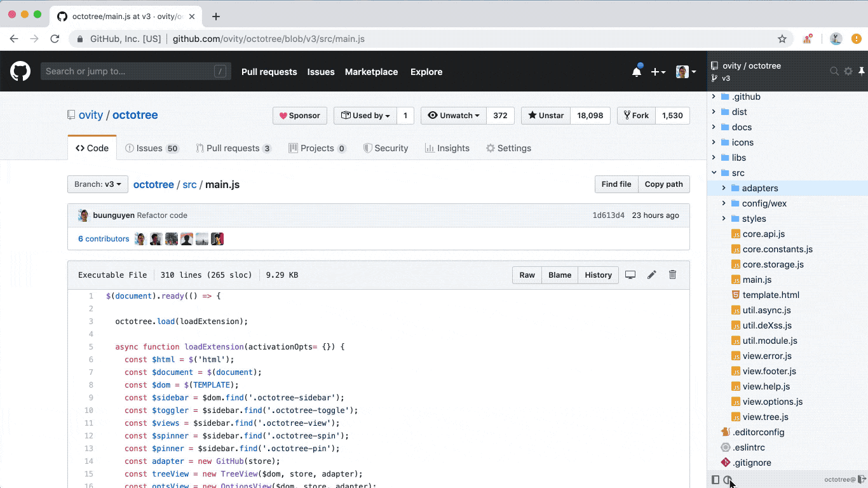Expand the icons folder
868x488 pixels.
coord(714,142)
